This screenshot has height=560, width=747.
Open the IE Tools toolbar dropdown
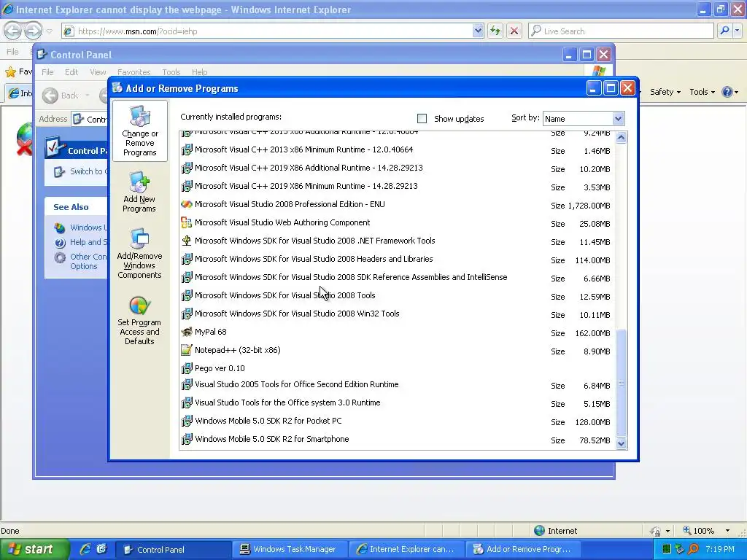pos(703,92)
